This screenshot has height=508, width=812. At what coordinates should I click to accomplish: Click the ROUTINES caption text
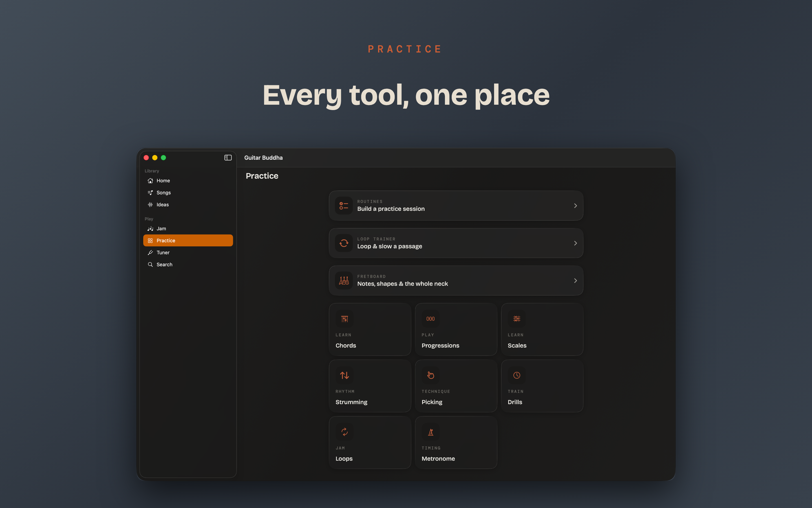pos(370,202)
